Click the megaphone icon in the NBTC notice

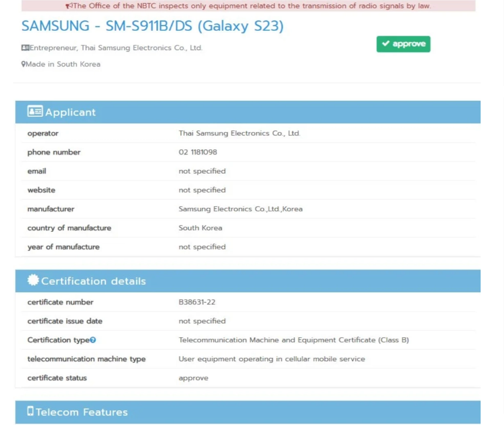pyautogui.click(x=69, y=6)
